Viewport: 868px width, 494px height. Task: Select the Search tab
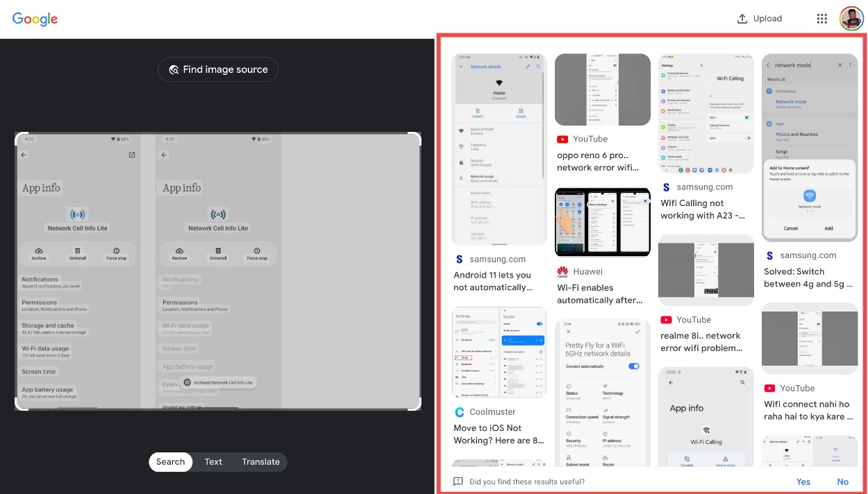click(170, 461)
